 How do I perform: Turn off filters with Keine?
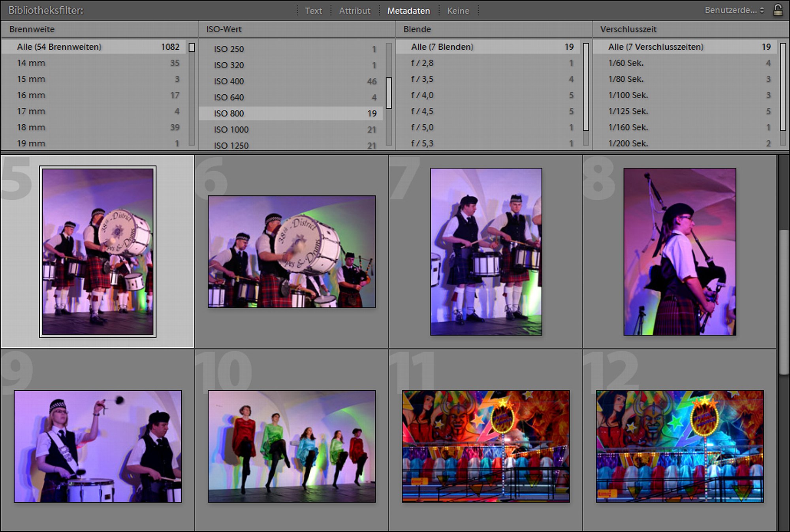(x=458, y=11)
